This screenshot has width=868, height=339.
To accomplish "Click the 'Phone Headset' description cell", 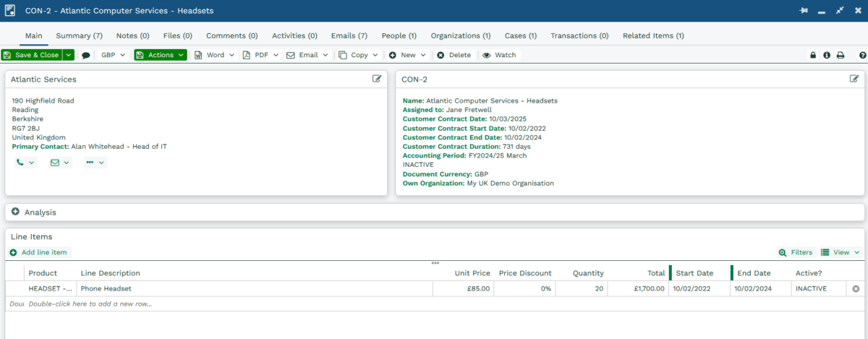I will (255, 288).
